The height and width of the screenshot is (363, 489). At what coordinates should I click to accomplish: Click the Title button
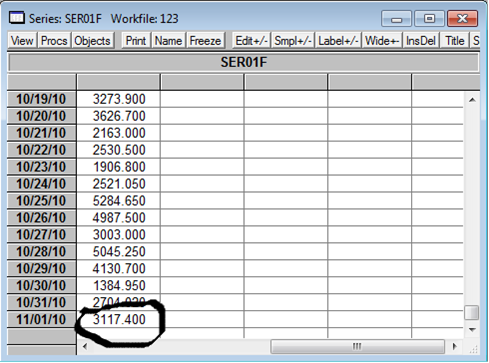pos(455,41)
